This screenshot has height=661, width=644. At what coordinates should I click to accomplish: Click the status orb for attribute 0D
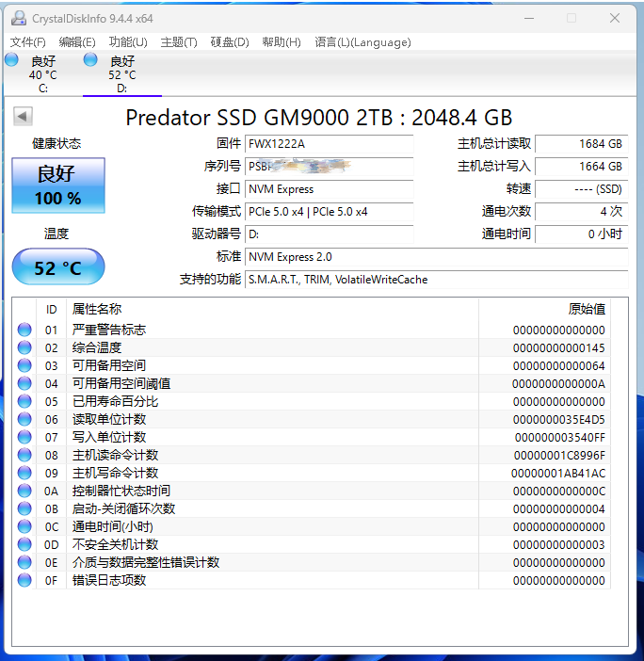(x=24, y=544)
